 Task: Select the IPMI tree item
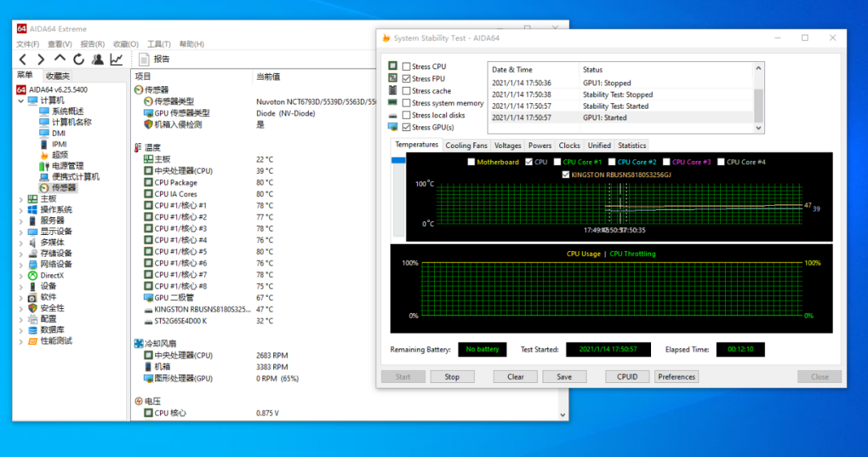click(59, 144)
